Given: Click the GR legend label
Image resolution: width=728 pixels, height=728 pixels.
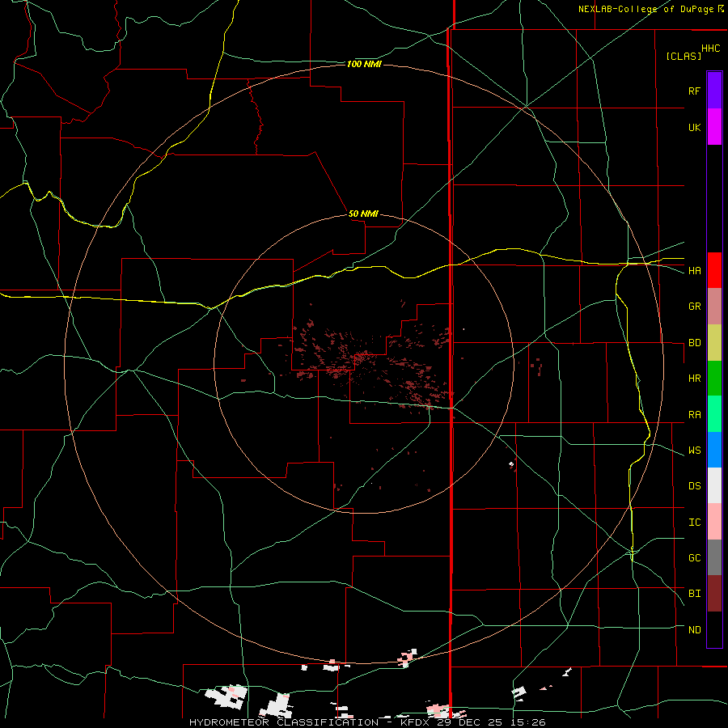Looking at the screenshot, I should tap(694, 307).
